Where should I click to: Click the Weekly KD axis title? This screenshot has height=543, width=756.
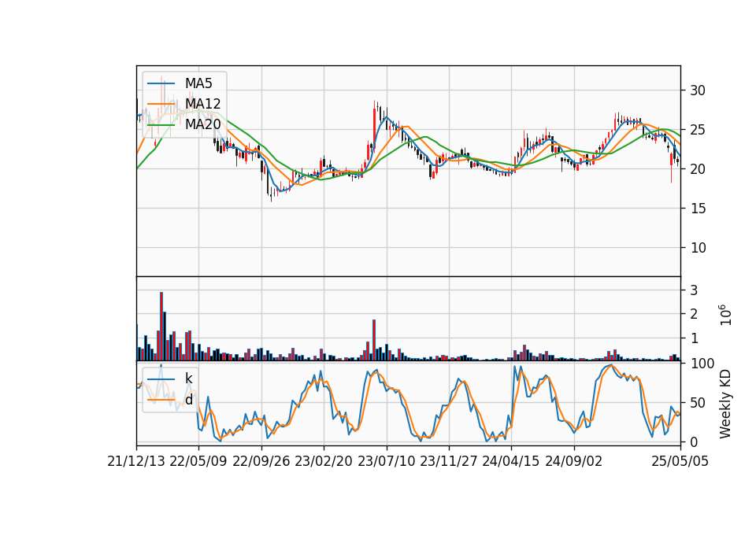725,404
